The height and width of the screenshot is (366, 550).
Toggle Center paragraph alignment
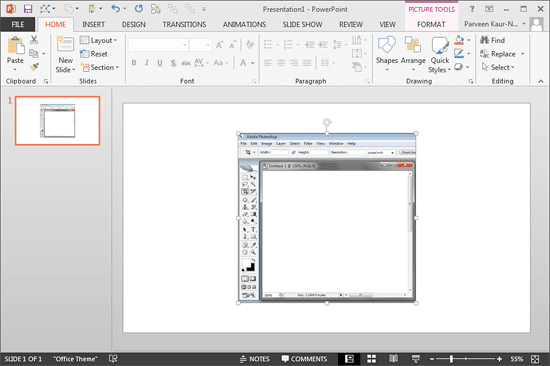point(281,63)
